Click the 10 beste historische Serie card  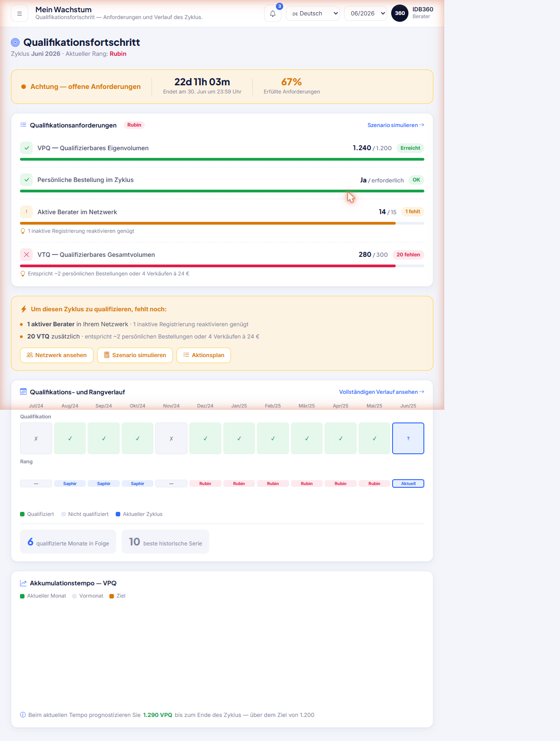pyautogui.click(x=165, y=542)
